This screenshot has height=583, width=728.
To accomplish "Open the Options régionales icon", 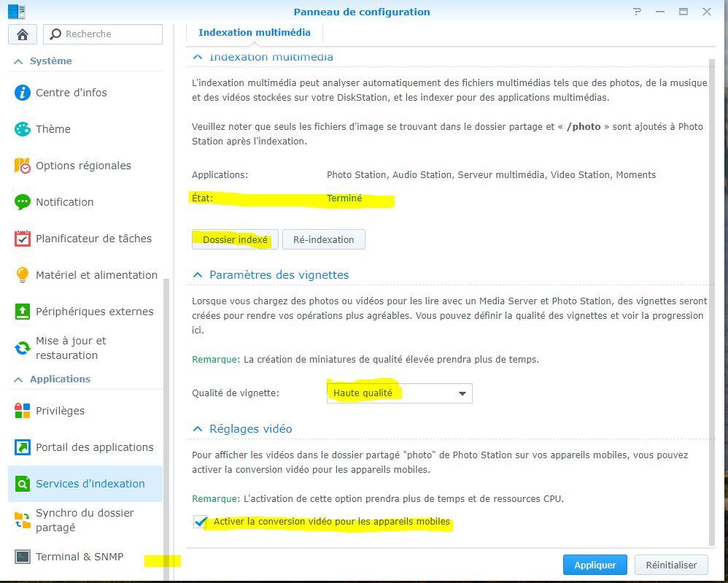I will tap(23, 166).
